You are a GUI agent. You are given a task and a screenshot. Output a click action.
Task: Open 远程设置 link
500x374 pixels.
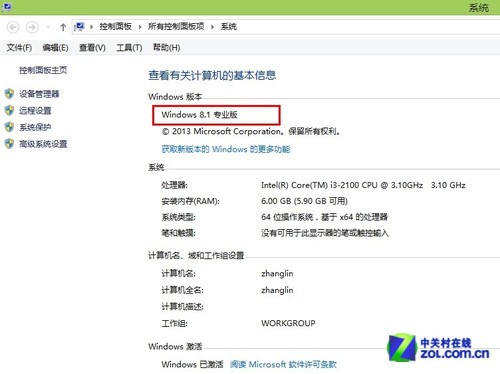35,110
